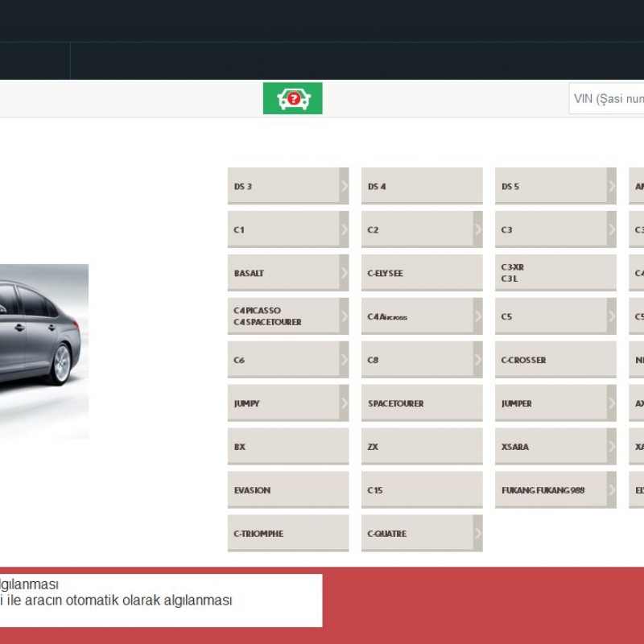Select the C-QUATRE model
The image size is (644, 644).
[x=415, y=533]
